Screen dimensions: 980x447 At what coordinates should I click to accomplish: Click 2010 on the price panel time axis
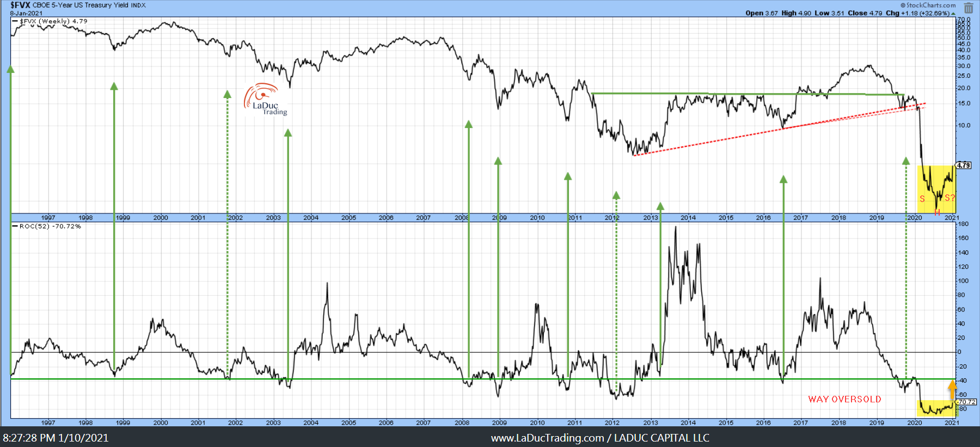click(537, 218)
